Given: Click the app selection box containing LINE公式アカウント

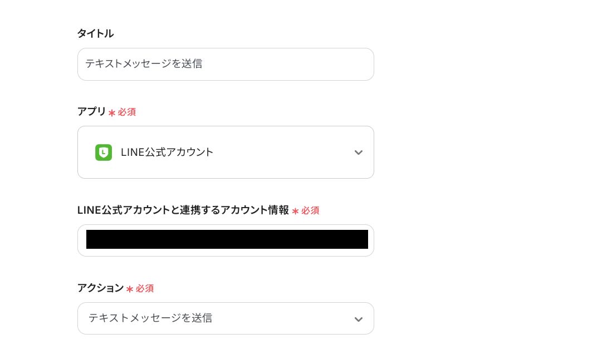Looking at the screenshot, I should click(226, 152).
